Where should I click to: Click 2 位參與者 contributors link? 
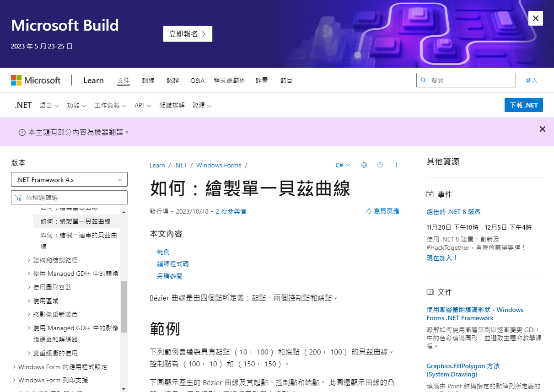click(231, 211)
